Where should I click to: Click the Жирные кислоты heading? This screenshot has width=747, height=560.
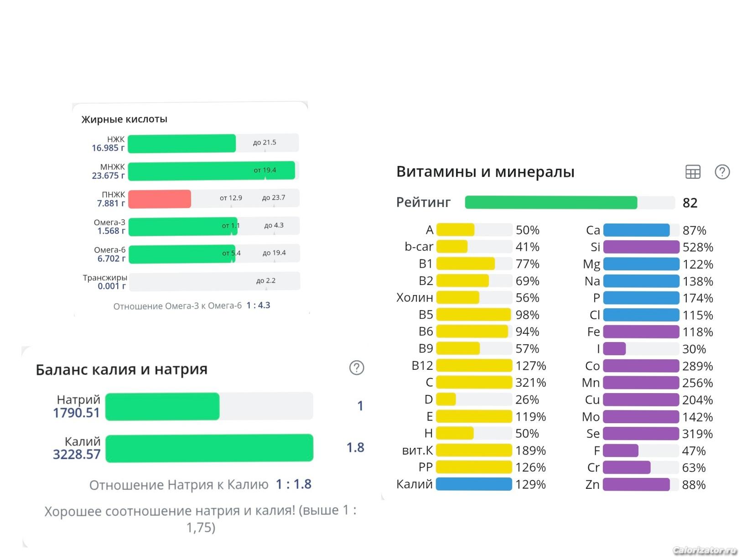tap(124, 119)
